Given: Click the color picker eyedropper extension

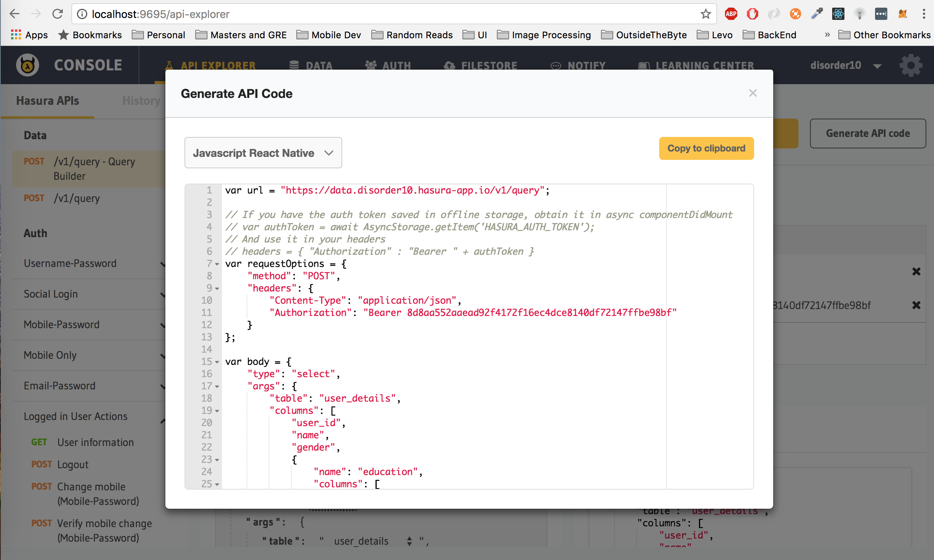Looking at the screenshot, I should pos(816,14).
